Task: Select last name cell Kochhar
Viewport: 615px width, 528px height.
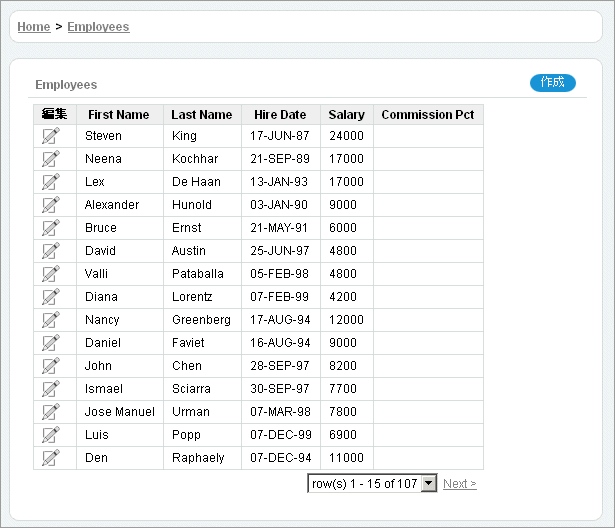Action: (195, 159)
